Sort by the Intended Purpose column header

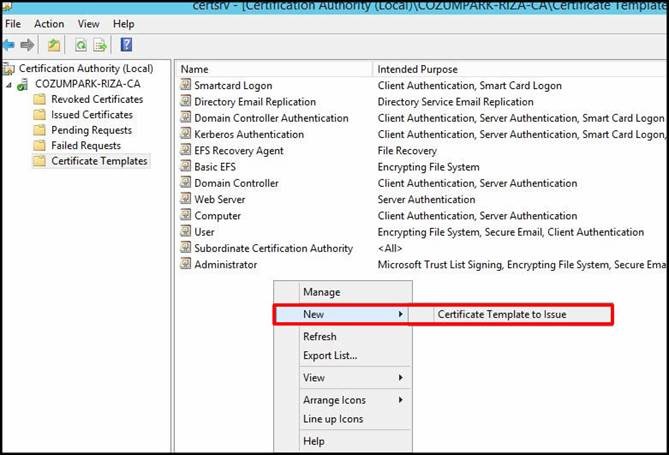521,69
